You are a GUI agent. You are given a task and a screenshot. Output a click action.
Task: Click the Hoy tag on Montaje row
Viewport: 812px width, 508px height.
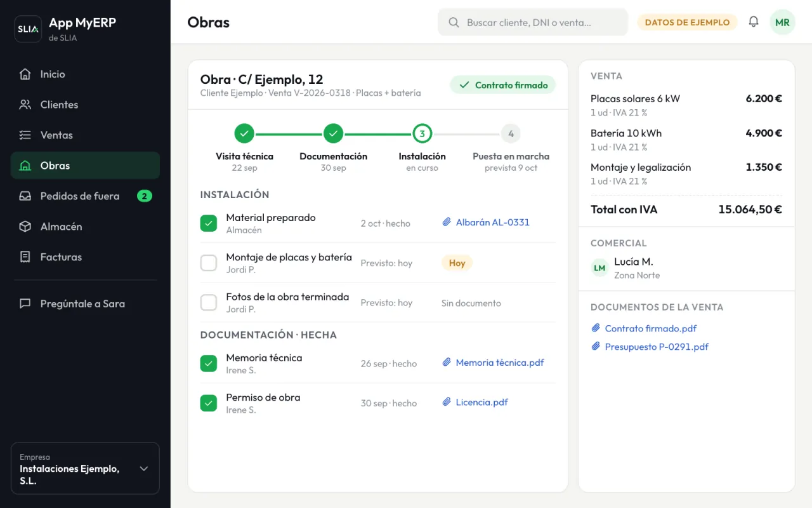pyautogui.click(x=457, y=263)
